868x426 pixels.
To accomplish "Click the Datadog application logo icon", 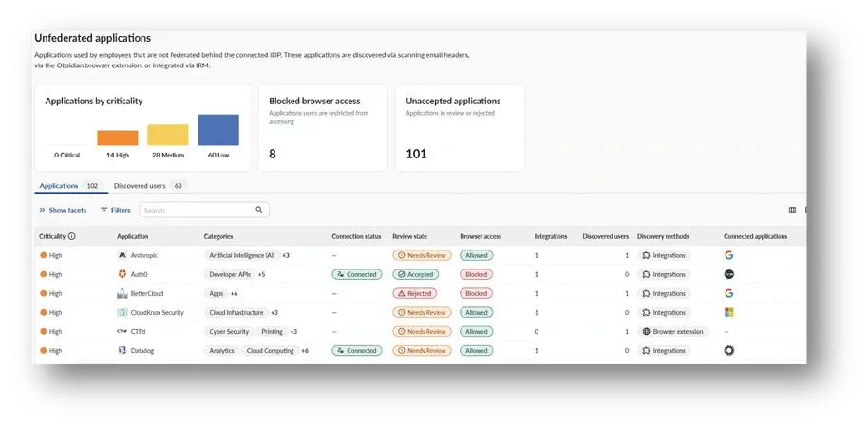I will tap(123, 351).
